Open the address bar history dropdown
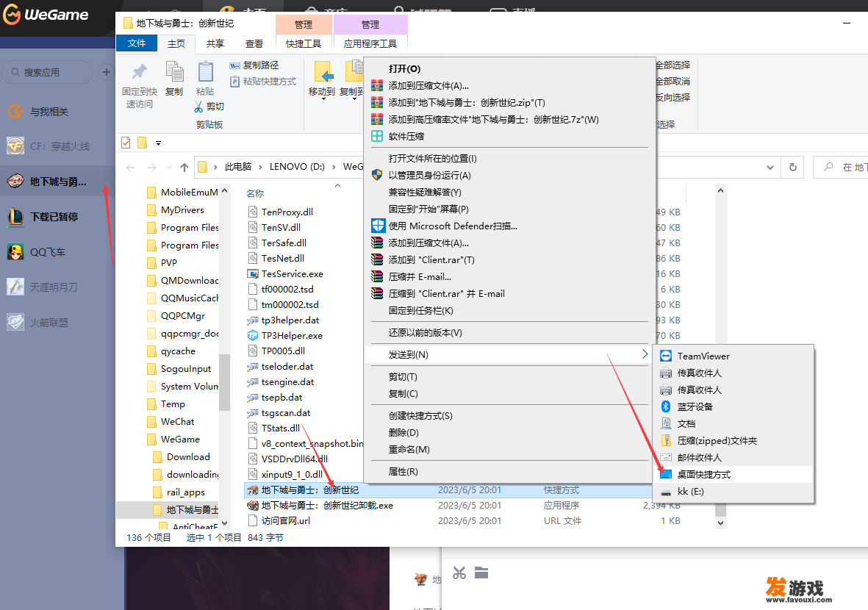The width and height of the screenshot is (868, 610). 770,167
